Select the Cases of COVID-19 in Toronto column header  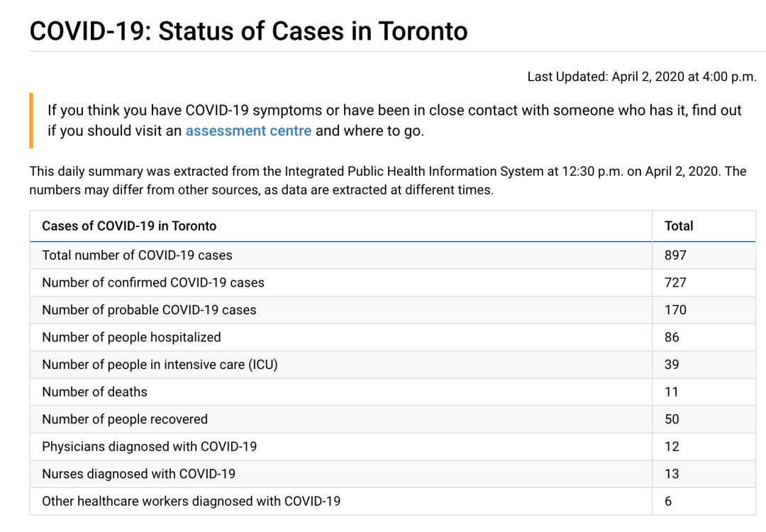click(x=129, y=226)
